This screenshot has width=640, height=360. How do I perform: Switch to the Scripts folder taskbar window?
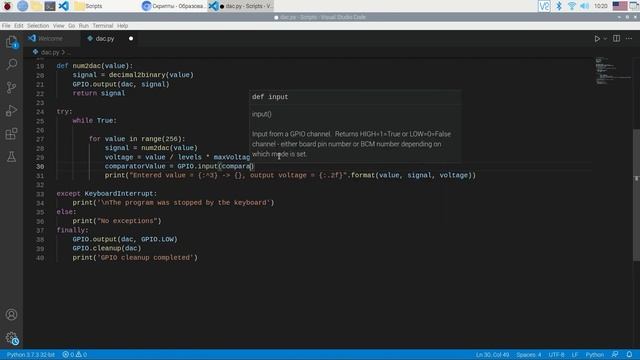106,6
